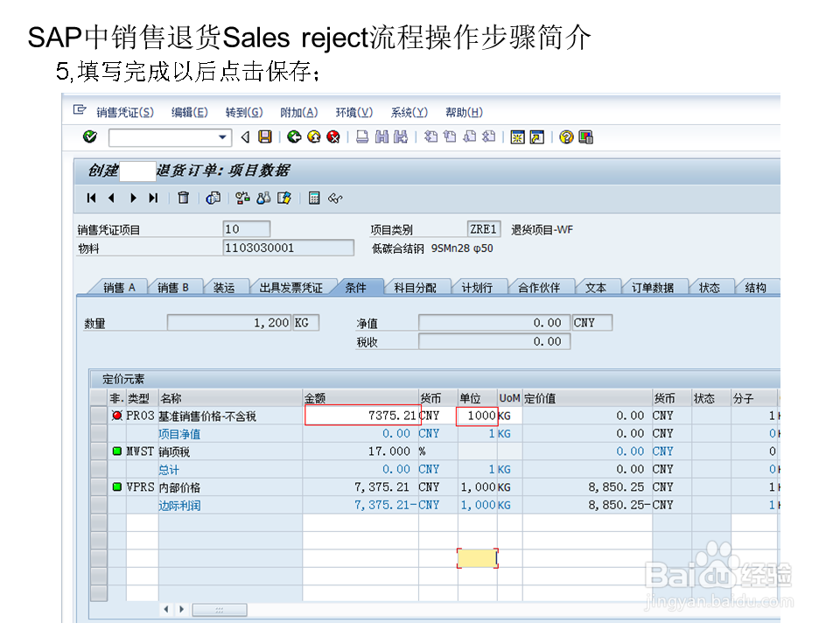Open the 编辑(E) menu
This screenshot has width=840, height=630.
pos(190,113)
